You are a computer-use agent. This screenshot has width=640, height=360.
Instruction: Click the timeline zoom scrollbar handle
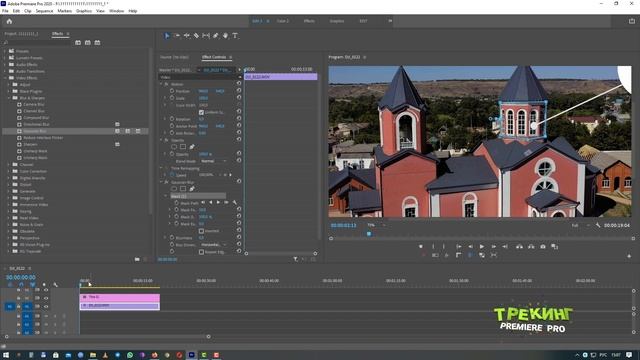point(208,337)
